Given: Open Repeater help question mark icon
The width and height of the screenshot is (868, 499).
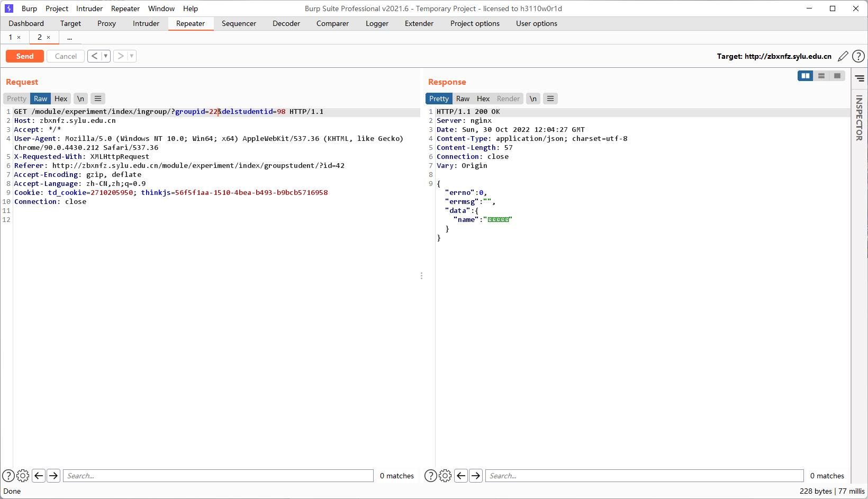Looking at the screenshot, I should click(858, 56).
